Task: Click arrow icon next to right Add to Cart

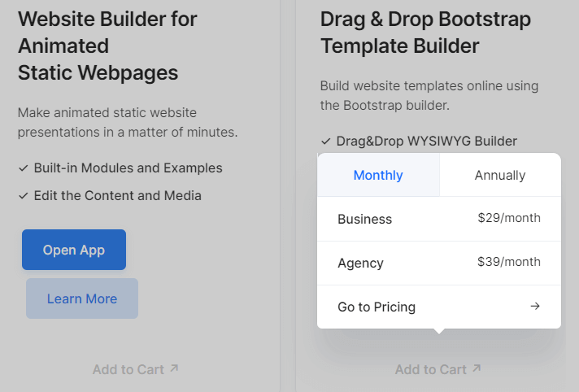Action: [x=477, y=368]
